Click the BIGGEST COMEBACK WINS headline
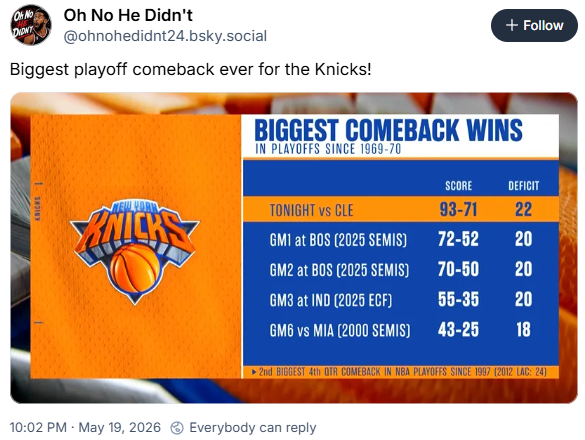The height and width of the screenshot is (440, 585). pyautogui.click(x=388, y=130)
